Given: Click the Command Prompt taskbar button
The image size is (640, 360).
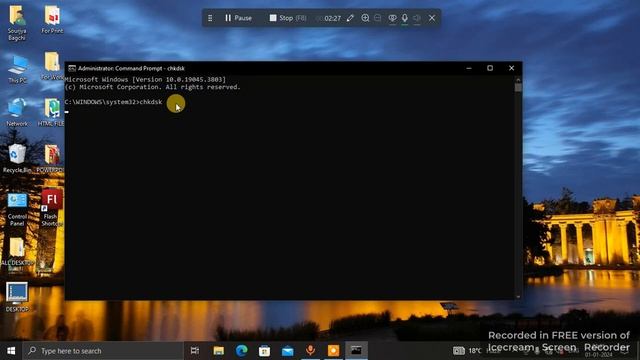Looking at the screenshot, I should point(356,351).
